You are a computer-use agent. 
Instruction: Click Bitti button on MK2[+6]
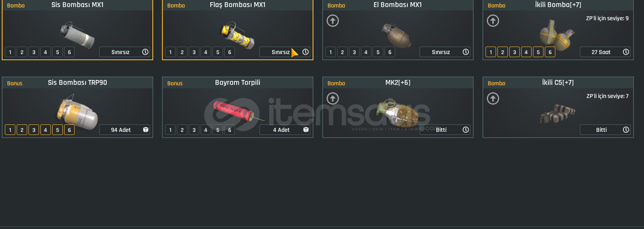(445, 130)
